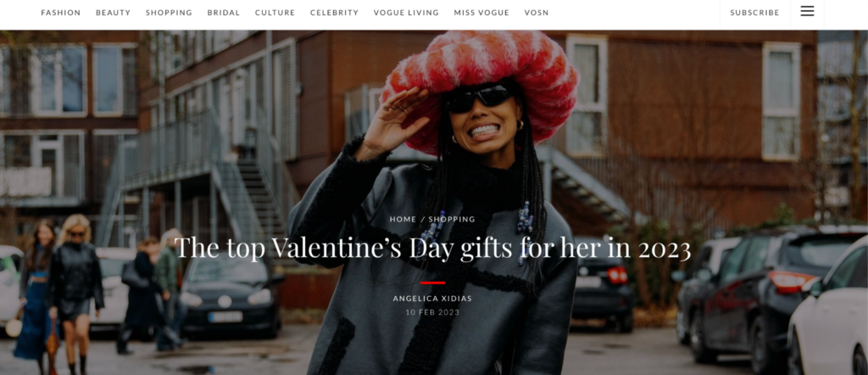Click the red divider line under the headline
Screen dimensions: 868x375
pyautogui.click(x=432, y=283)
